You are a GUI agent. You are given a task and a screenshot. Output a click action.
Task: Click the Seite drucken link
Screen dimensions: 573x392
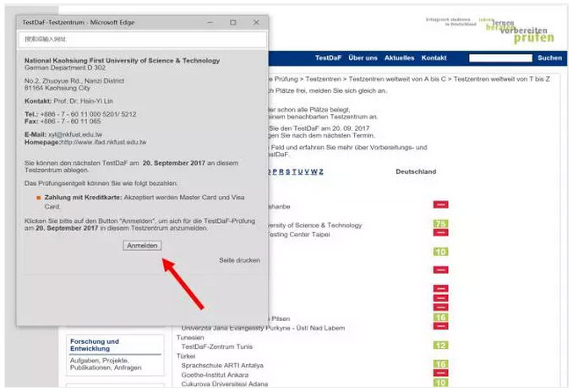[x=239, y=260]
